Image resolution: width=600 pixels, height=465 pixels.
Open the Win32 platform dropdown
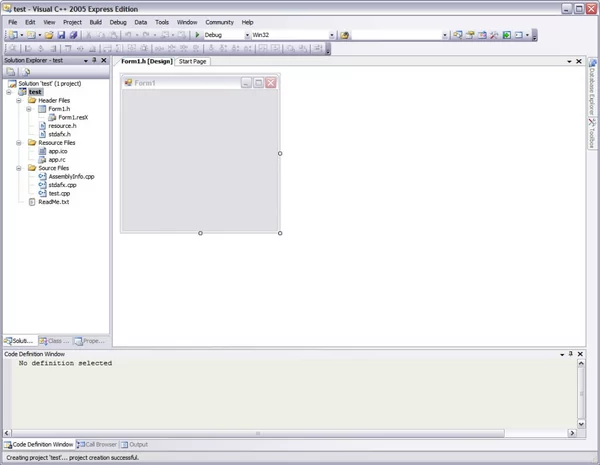pos(331,35)
